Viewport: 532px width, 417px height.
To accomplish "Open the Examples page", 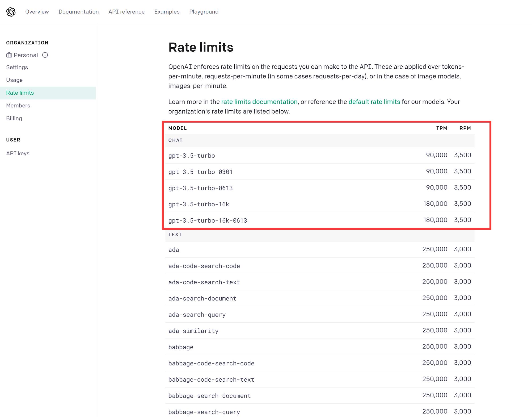I will (x=167, y=12).
